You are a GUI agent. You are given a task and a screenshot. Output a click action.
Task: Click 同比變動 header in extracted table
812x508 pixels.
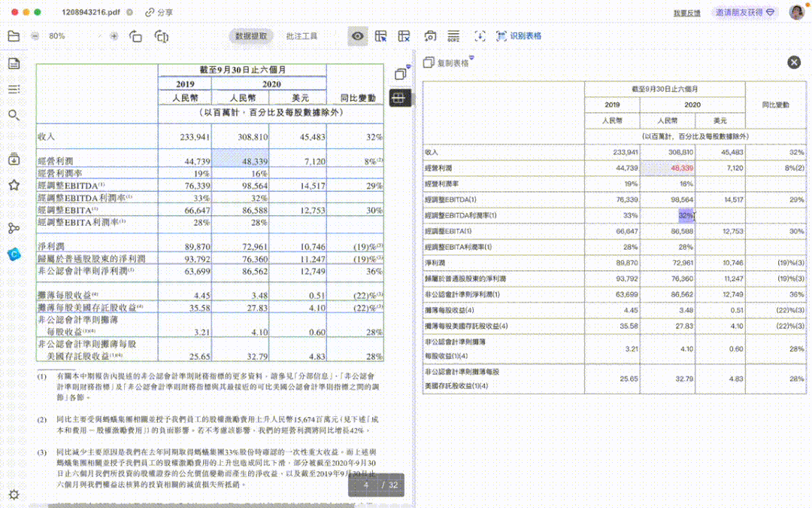[x=775, y=105]
